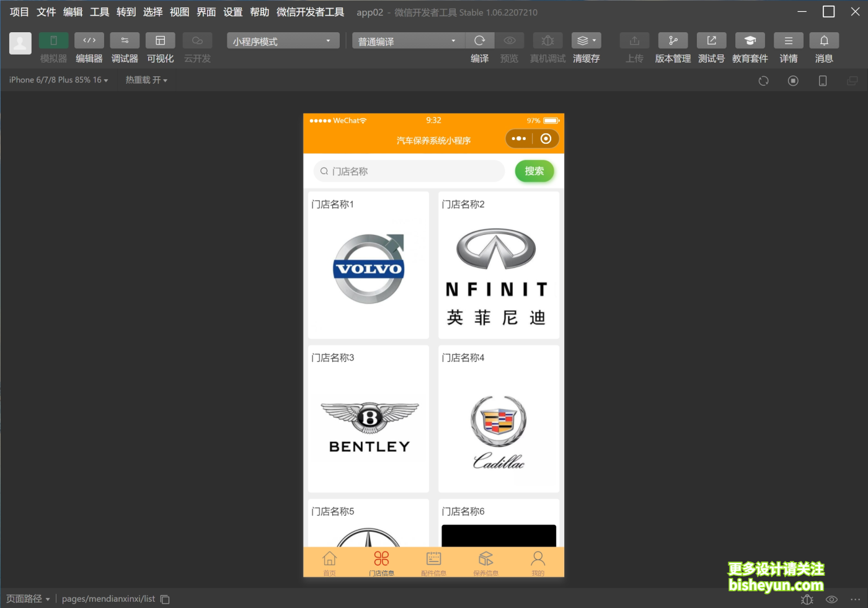Toggle the editor (编辑器) panel
This screenshot has width=868, height=608.
[x=89, y=41]
